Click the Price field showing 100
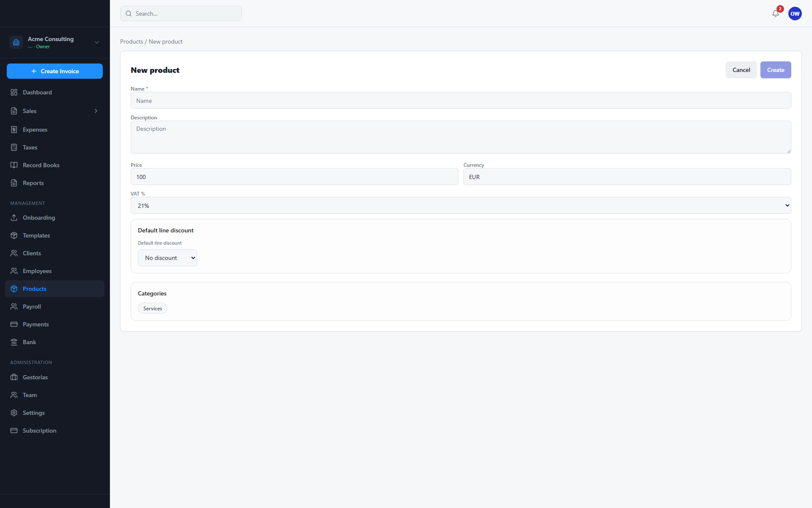 tap(294, 177)
